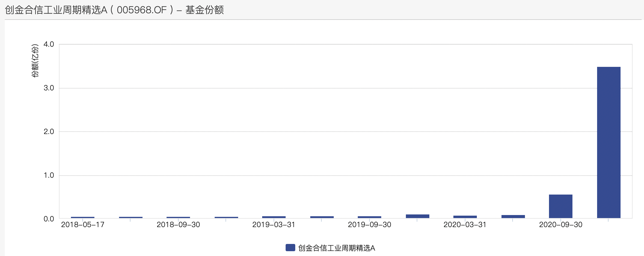Click the y-axis value 0.0
Viewport: 644px width, 256px height.
[49, 219]
